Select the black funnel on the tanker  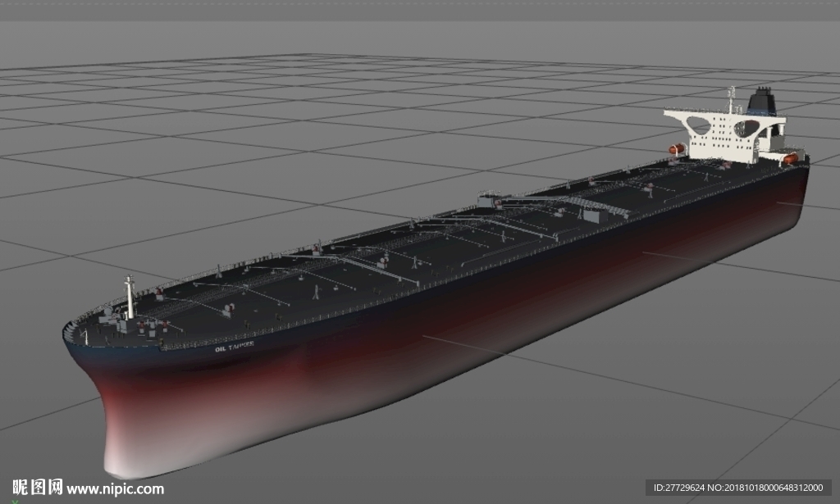coord(762,102)
